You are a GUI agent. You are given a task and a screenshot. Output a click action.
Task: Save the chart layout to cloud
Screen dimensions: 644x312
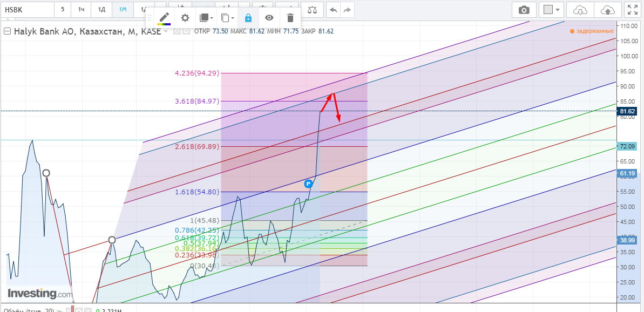[607, 9]
